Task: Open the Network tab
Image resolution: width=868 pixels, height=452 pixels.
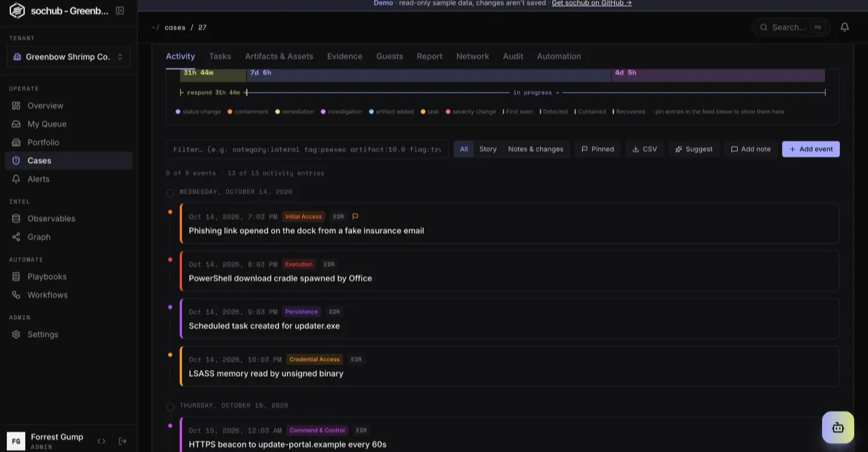Action: [473, 56]
